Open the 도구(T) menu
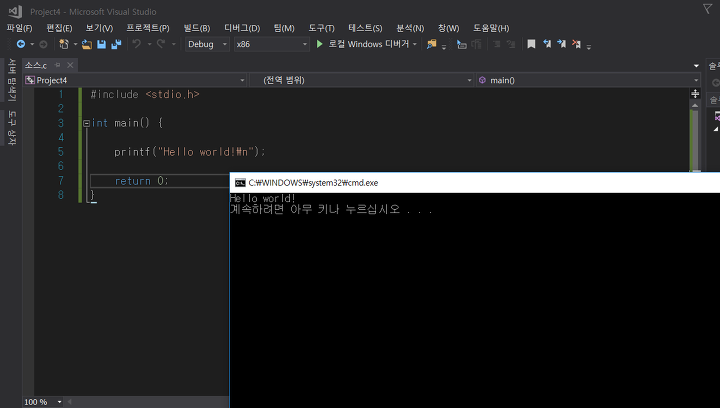Image resolution: width=720 pixels, height=408 pixels. [321, 28]
